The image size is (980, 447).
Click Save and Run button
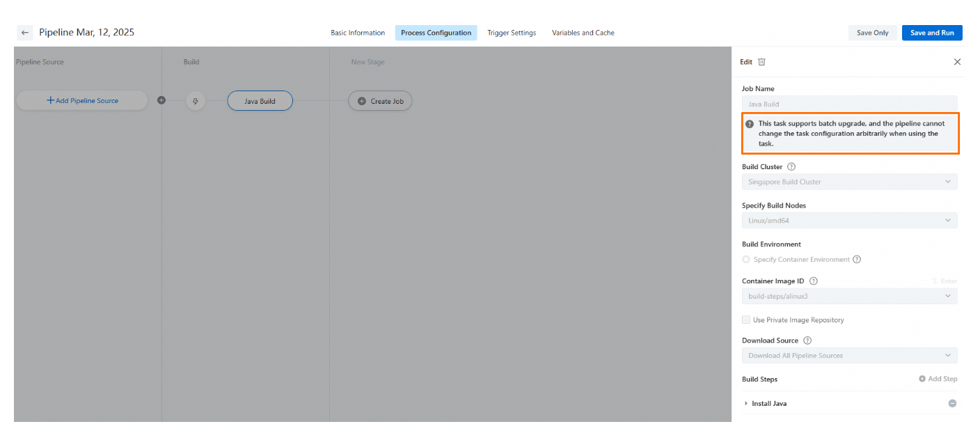point(932,33)
